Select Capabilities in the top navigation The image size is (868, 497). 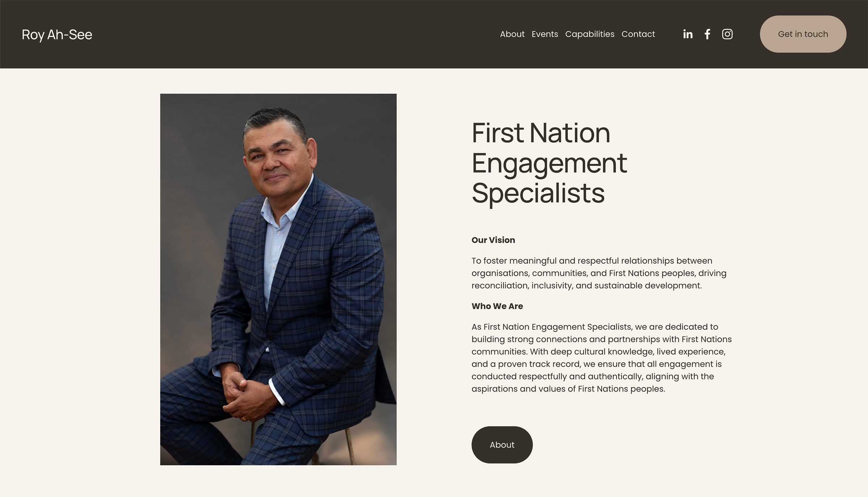590,34
